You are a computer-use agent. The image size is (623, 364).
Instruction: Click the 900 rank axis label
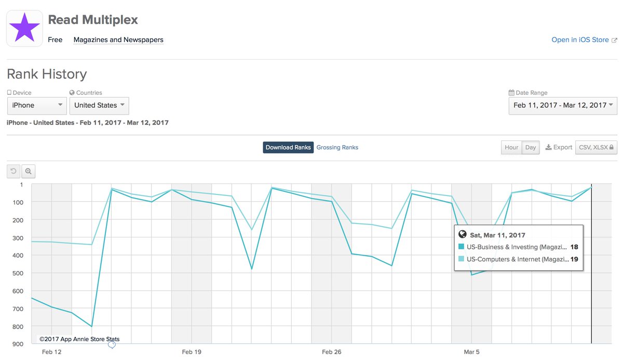[18, 344]
